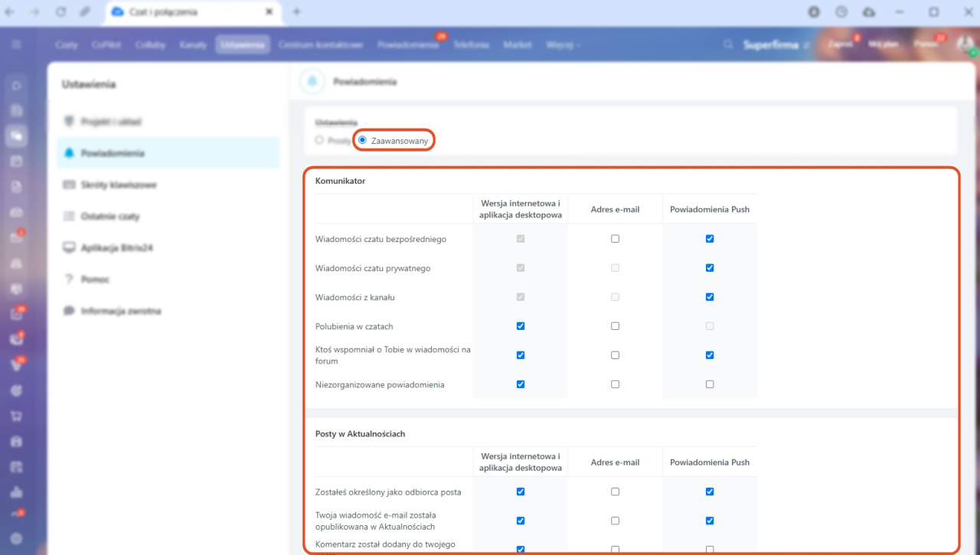
Task: Open 'Aplikacja Bitrix24' settings section
Action: click(x=168, y=248)
